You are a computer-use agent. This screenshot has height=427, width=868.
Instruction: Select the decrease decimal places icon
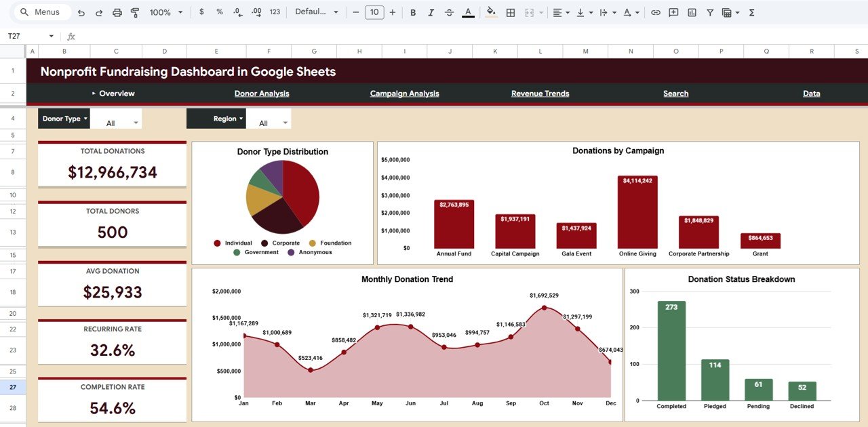point(237,12)
